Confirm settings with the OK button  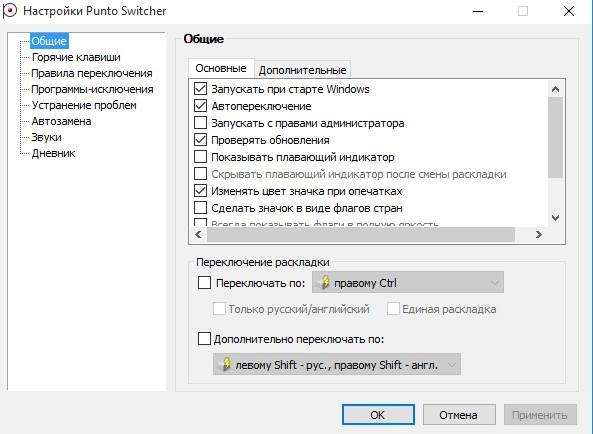[378, 415]
